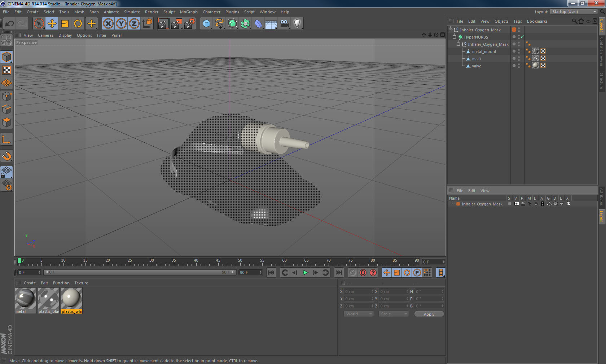Screen dimensions: 606x364
Task: Click the Apply button
Action: (429, 314)
